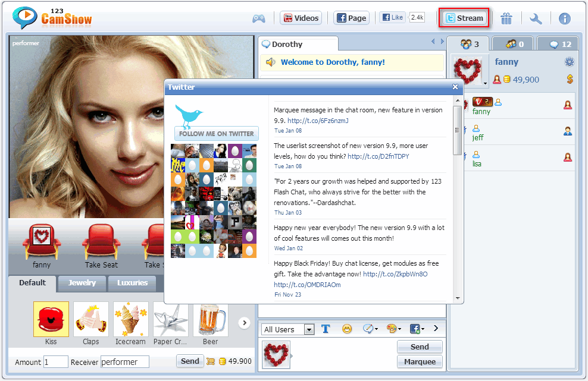
Task: Expand the Facebook share dropdown
Action: click(x=417, y=329)
